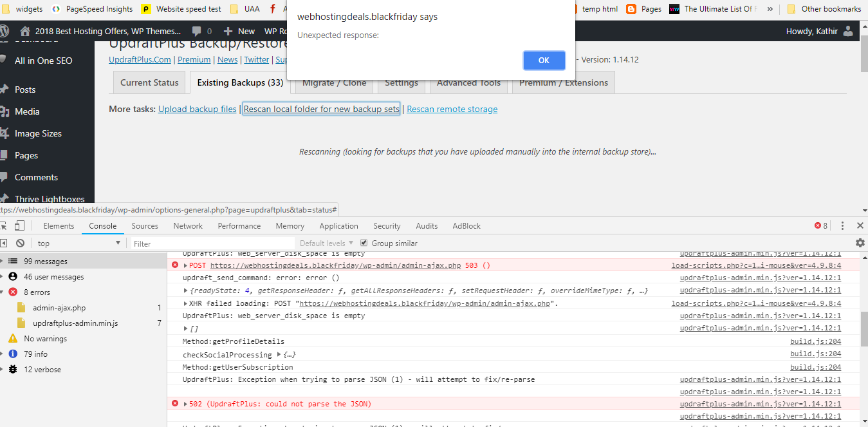Image resolution: width=868 pixels, height=427 pixels.
Task: Open the UpdraftPlus News link
Action: 227,59
